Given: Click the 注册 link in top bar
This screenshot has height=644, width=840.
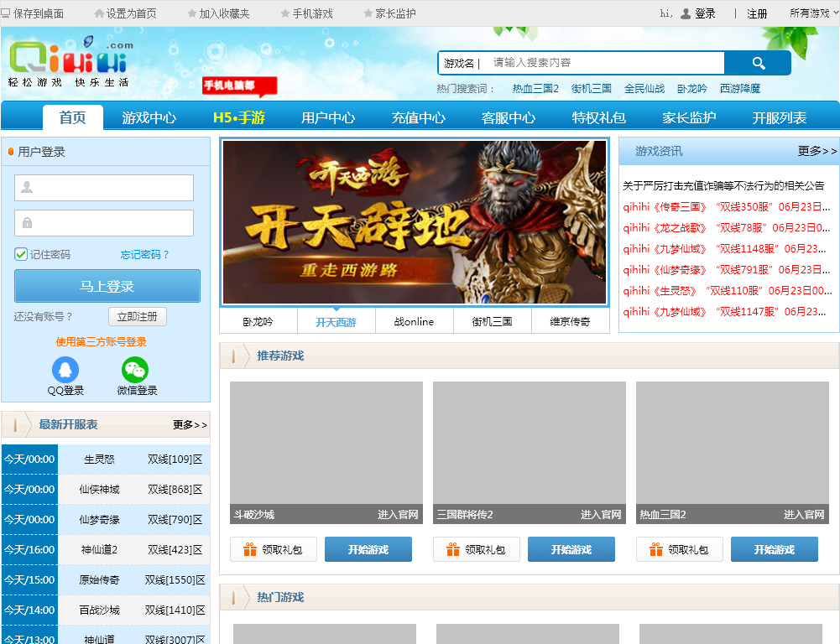Looking at the screenshot, I should click(x=757, y=14).
